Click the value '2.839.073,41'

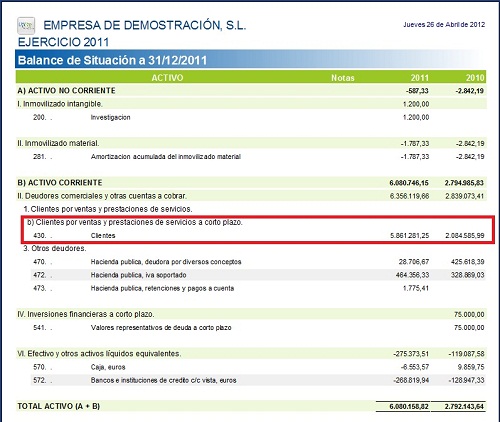click(464, 196)
